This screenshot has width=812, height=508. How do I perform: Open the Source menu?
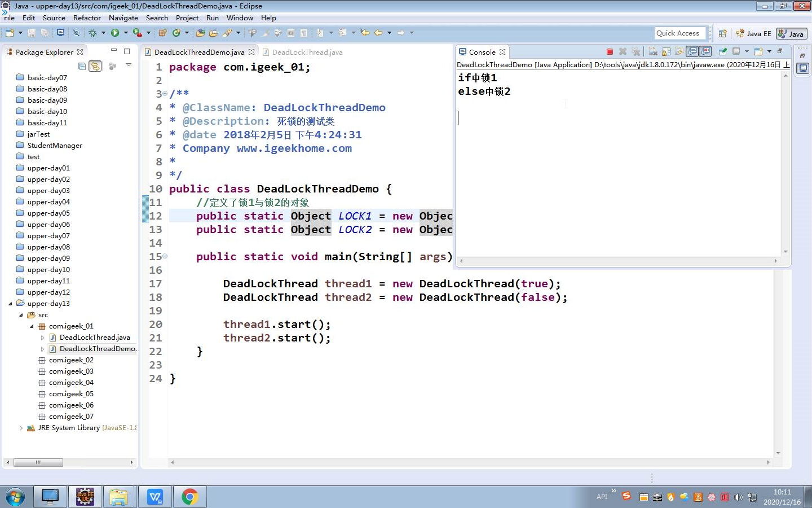pyautogui.click(x=54, y=17)
